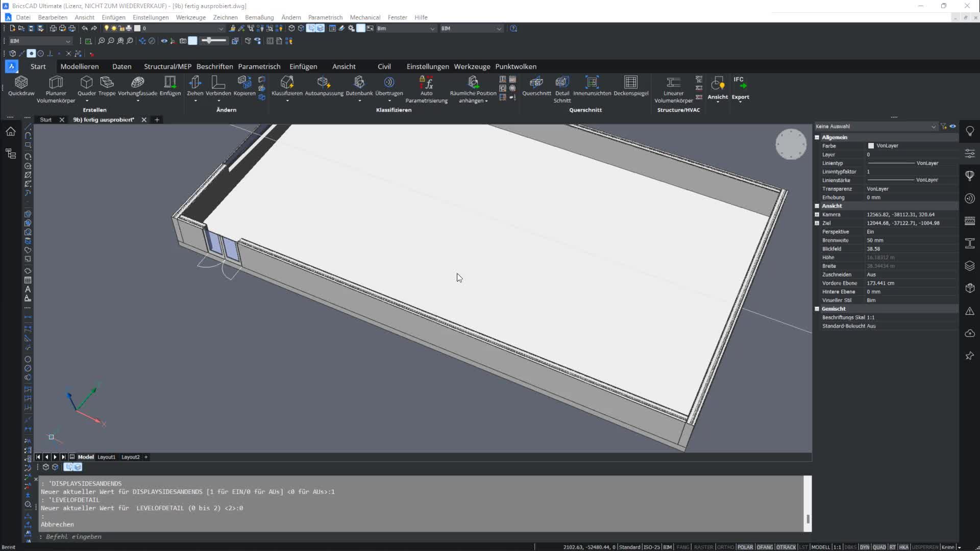Viewport: 980px width, 551px height.
Task: Toggle OTRACK in status bar
Action: [x=786, y=547]
